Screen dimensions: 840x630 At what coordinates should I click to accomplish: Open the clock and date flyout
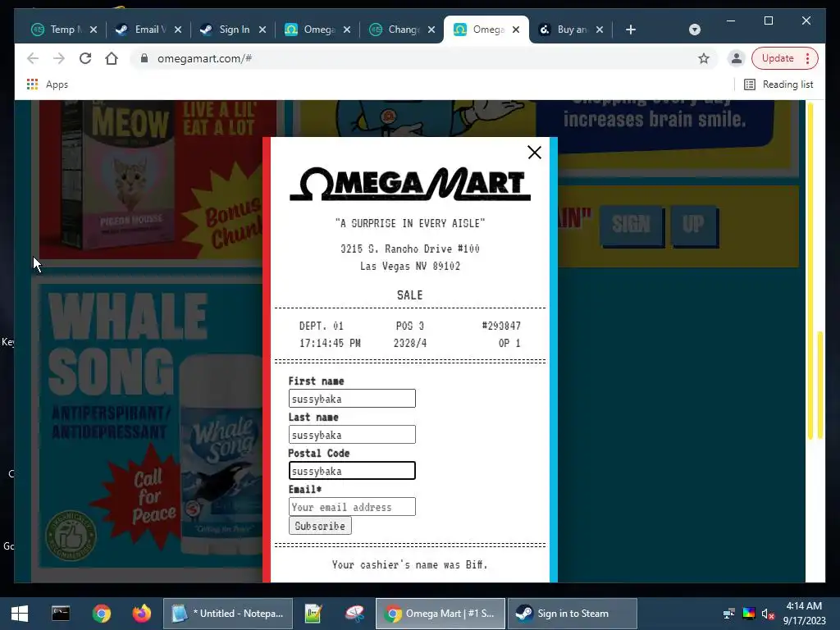click(804, 614)
